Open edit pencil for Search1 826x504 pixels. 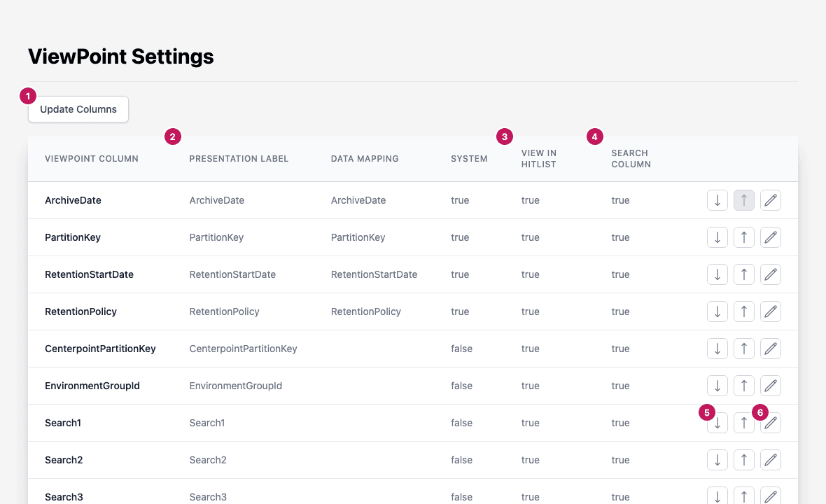coord(770,423)
